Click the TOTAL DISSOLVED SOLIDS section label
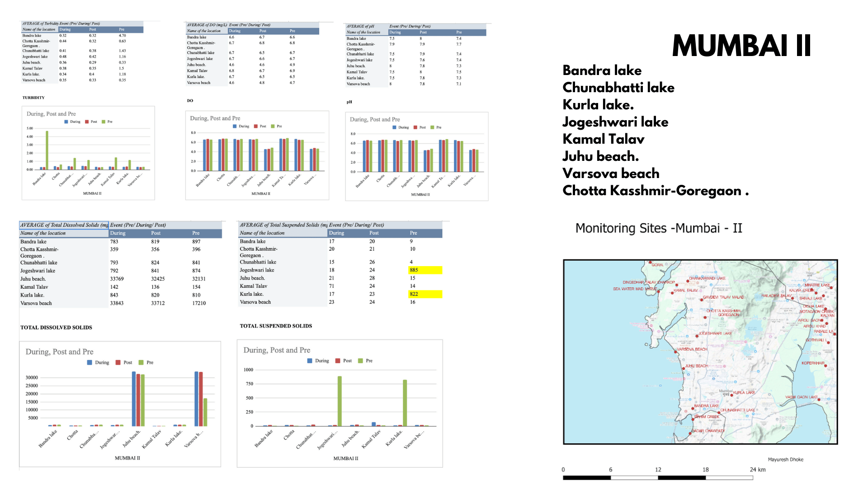 [x=56, y=328]
